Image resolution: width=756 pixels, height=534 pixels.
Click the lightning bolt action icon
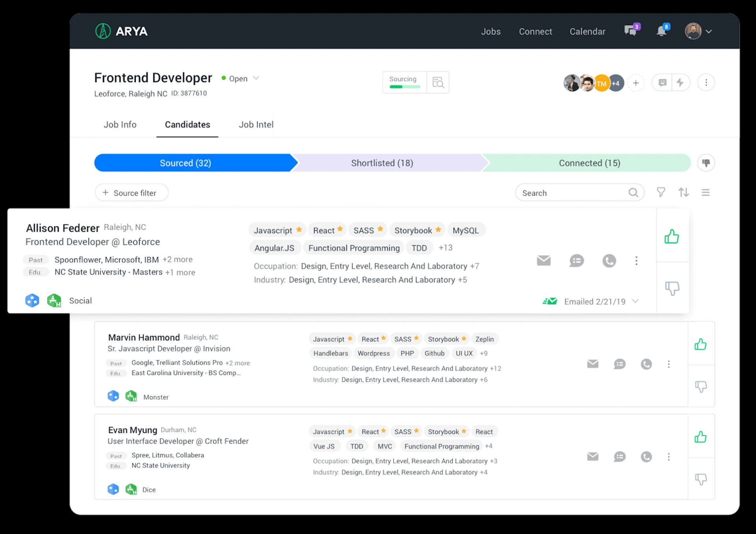pyautogui.click(x=681, y=83)
